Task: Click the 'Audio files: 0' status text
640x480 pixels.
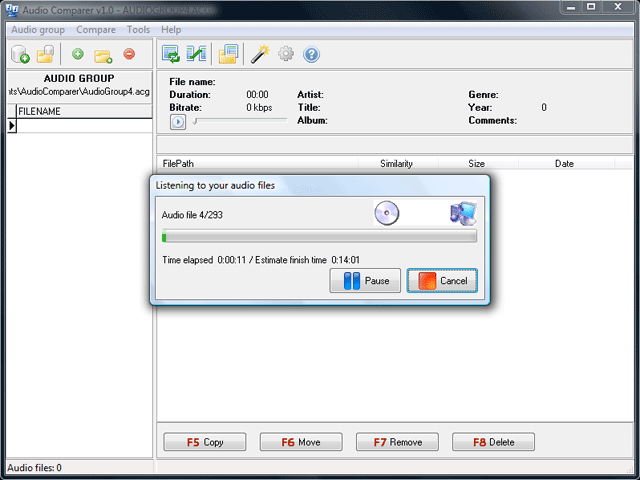Action: click(x=34, y=468)
